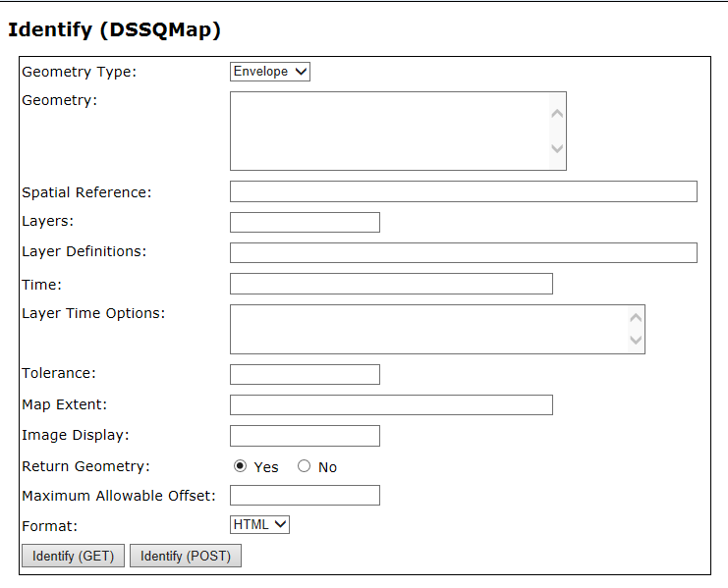Image resolution: width=728 pixels, height=588 pixels.
Task: Focus the Tolerance input field
Action: (305, 374)
